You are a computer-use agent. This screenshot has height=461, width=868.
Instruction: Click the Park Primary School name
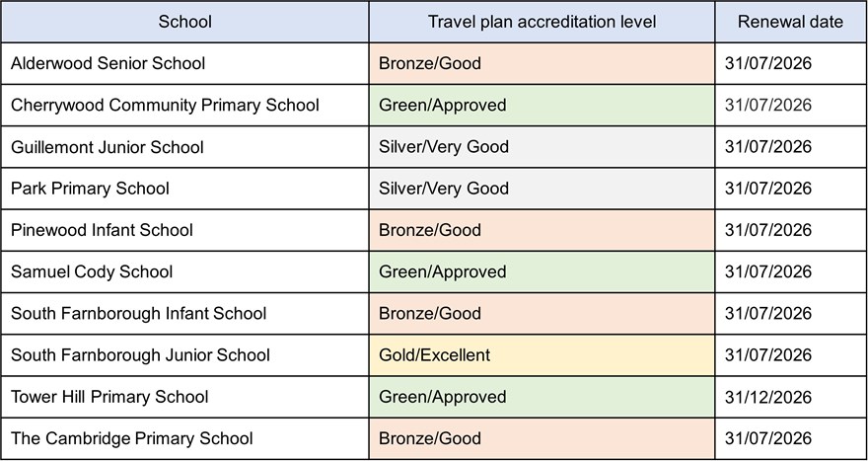click(90, 189)
